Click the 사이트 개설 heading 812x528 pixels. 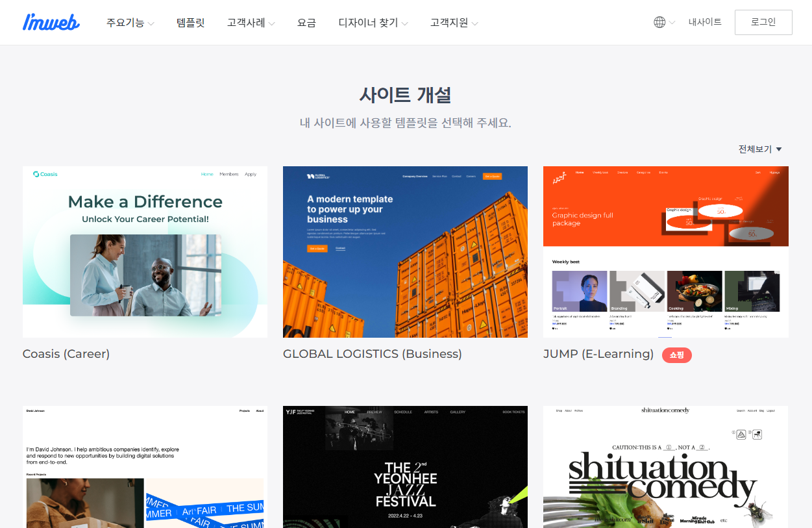405,95
